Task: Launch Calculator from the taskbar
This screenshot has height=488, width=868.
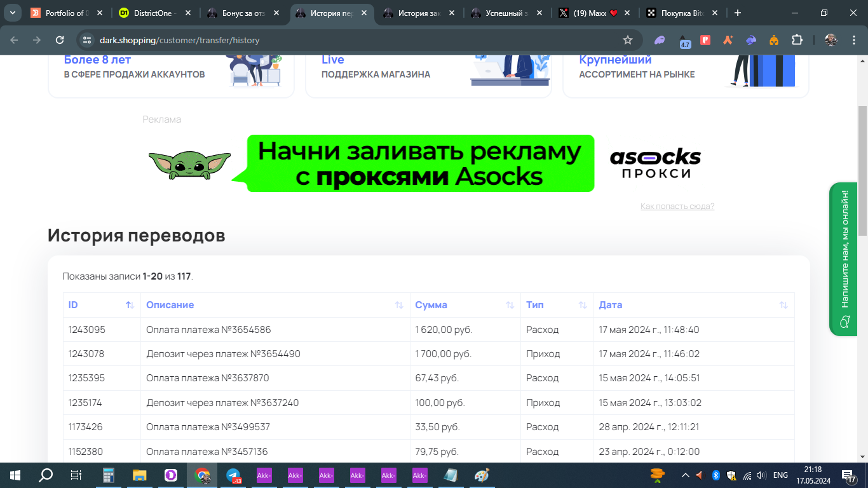Action: point(108,475)
